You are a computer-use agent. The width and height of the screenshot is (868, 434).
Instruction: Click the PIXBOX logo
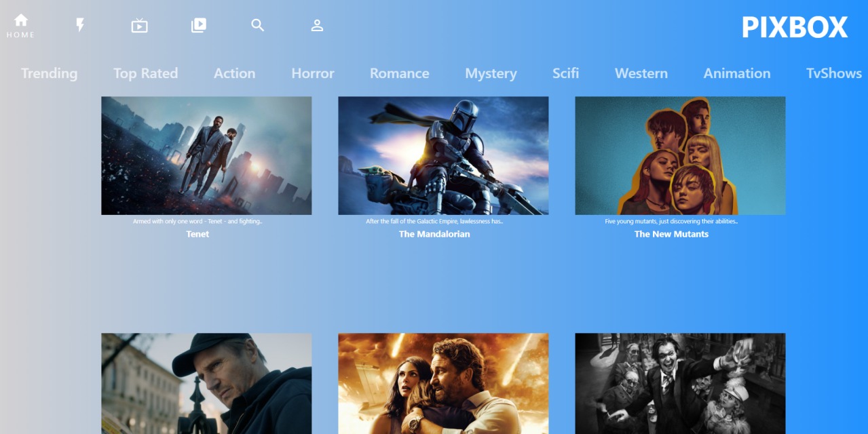(795, 27)
